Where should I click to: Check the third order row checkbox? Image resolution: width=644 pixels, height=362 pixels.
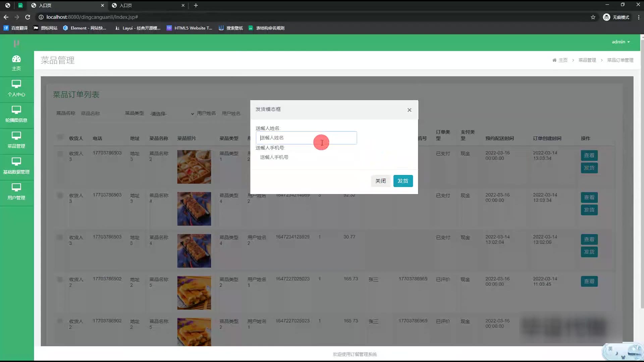point(60,237)
